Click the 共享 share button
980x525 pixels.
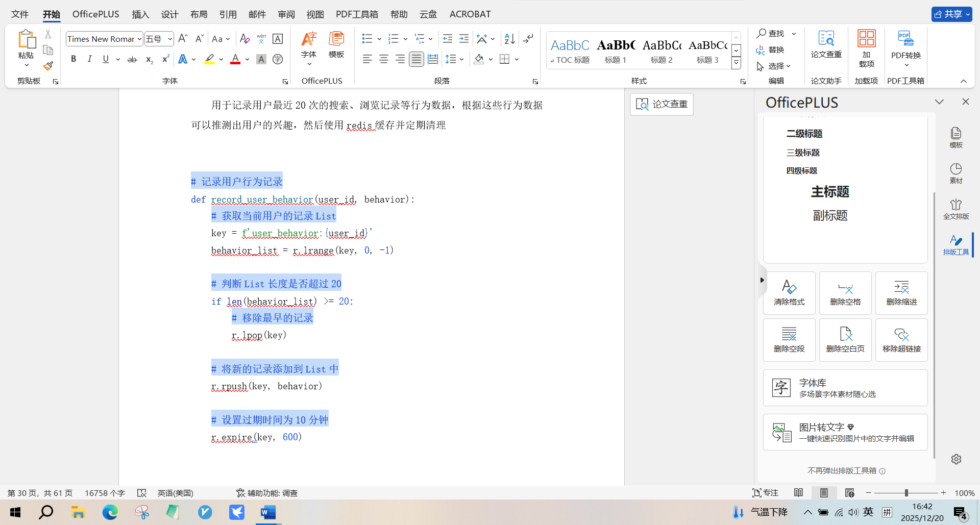(951, 14)
